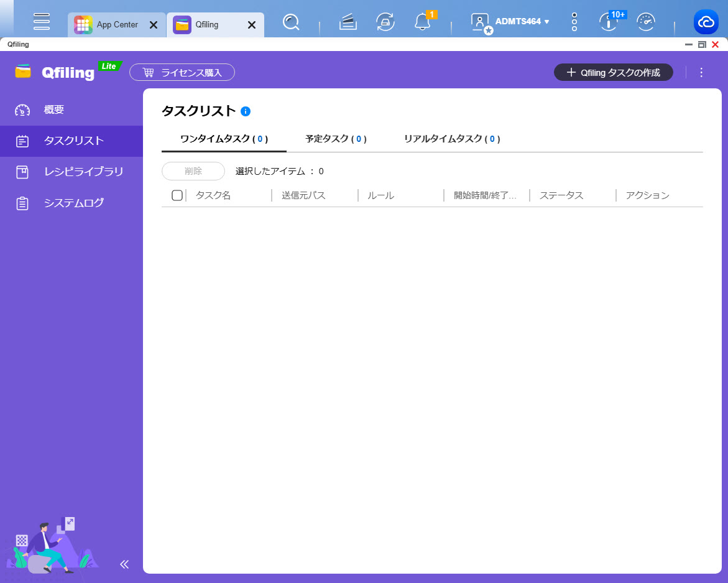Switch to the 予定タスク tab
This screenshot has width=728, height=583.
[x=336, y=139]
